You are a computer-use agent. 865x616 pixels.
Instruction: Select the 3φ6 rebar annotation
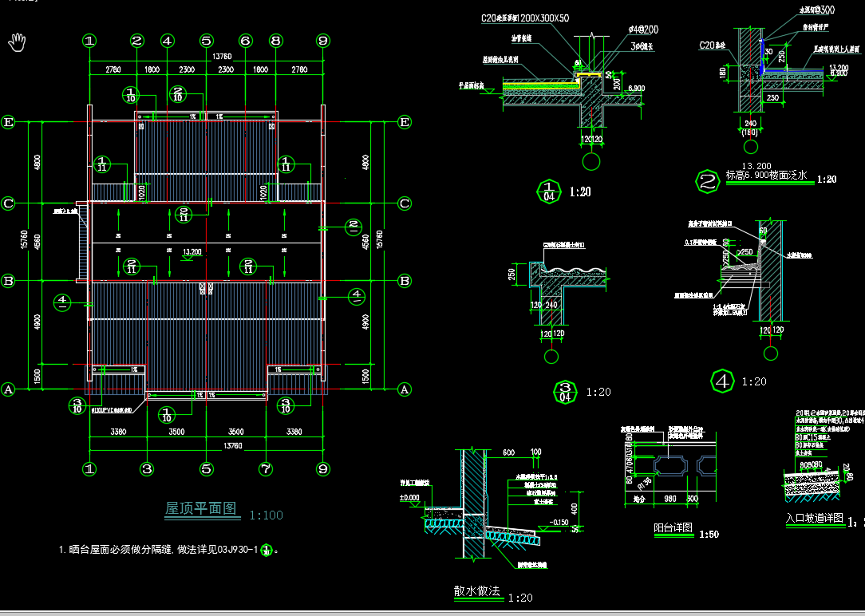click(x=642, y=47)
